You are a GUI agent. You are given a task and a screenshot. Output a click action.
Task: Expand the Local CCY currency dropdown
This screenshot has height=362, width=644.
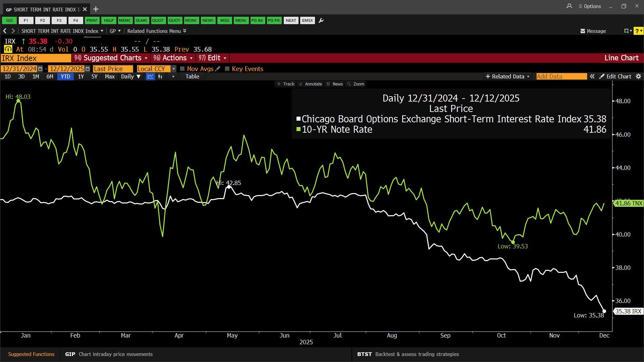pos(173,69)
